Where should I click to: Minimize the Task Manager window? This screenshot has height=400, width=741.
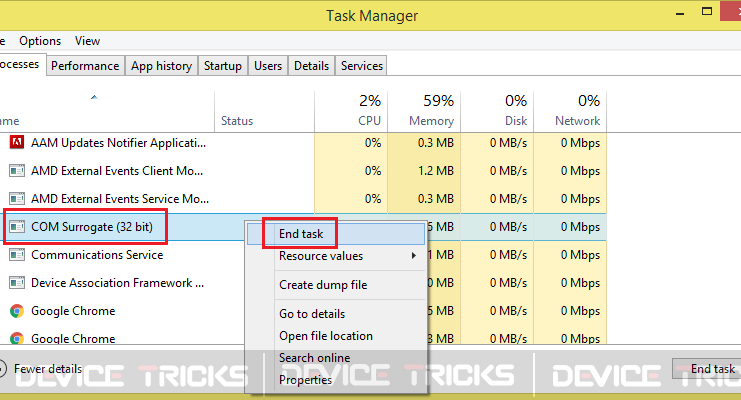(680, 13)
